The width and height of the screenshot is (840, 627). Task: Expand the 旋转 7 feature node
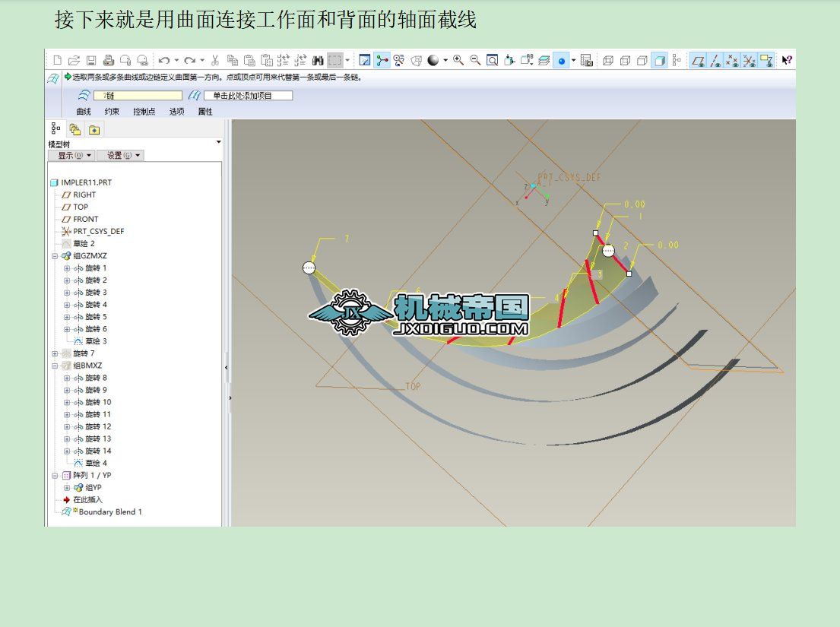55,353
